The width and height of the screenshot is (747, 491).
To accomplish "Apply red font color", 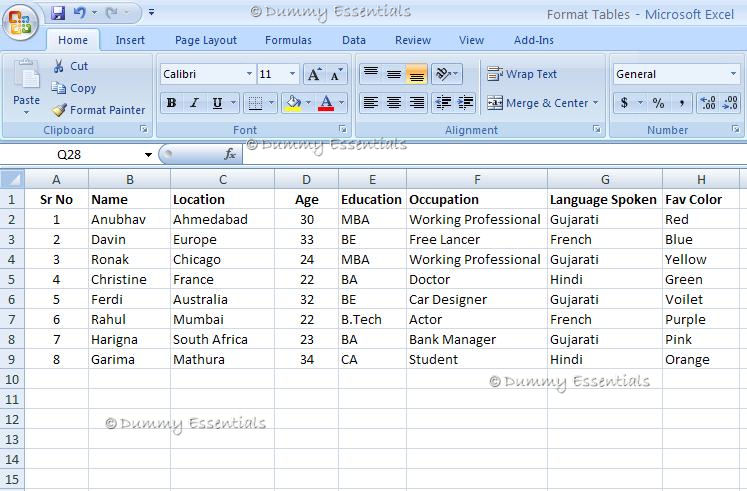I will [326, 103].
